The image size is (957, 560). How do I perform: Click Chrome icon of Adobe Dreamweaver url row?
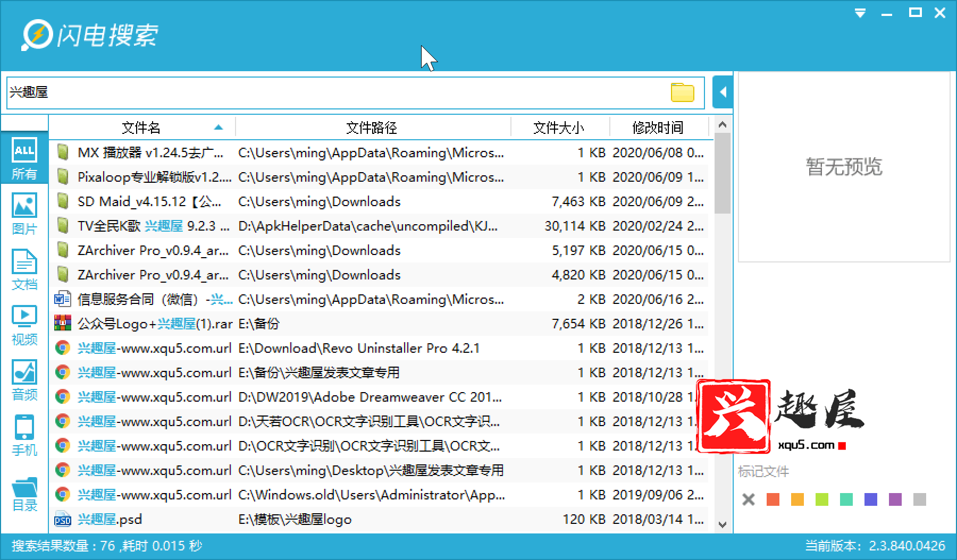click(63, 397)
